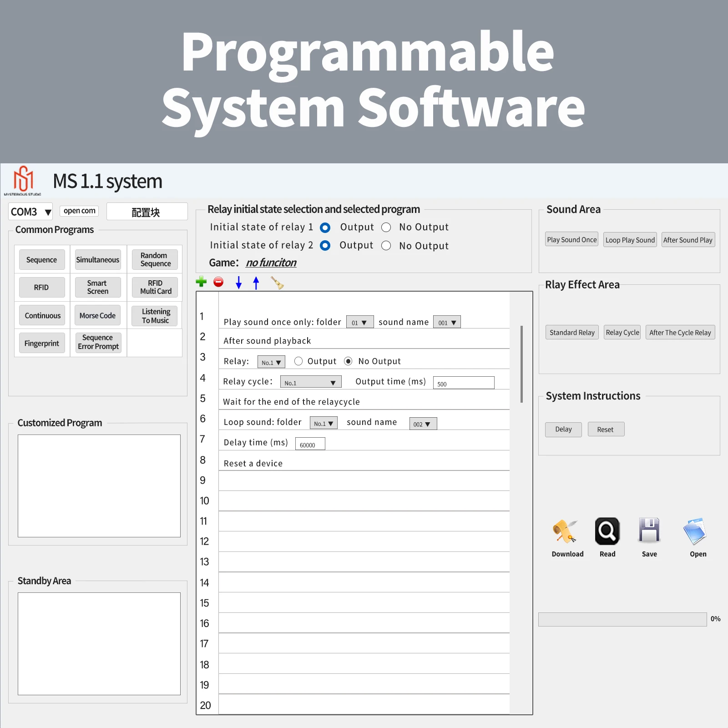
Task: Click the Standard Relay button
Action: (x=572, y=333)
